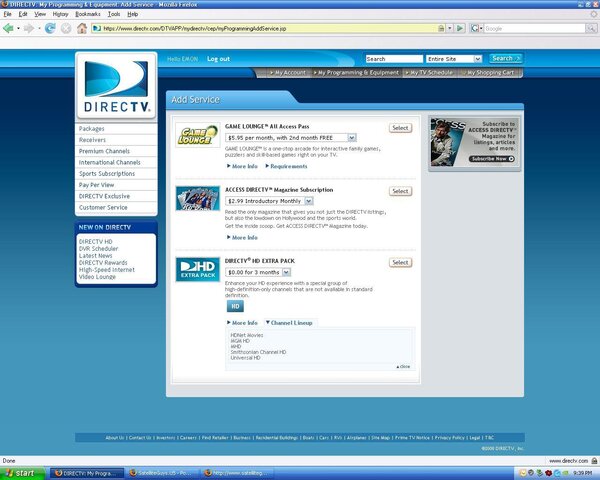Click the DIRECTV Rewards link
The width and height of the screenshot is (600, 480).
click(103, 263)
